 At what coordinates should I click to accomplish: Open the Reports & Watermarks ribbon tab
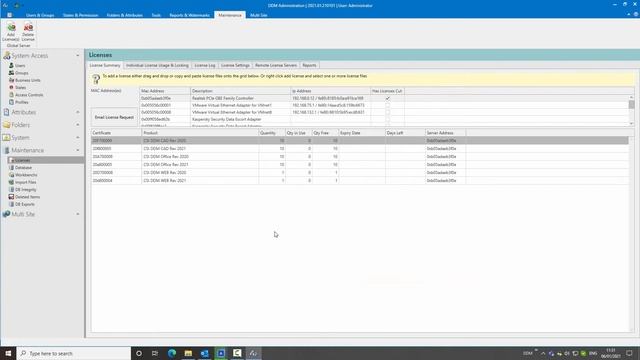click(x=189, y=15)
